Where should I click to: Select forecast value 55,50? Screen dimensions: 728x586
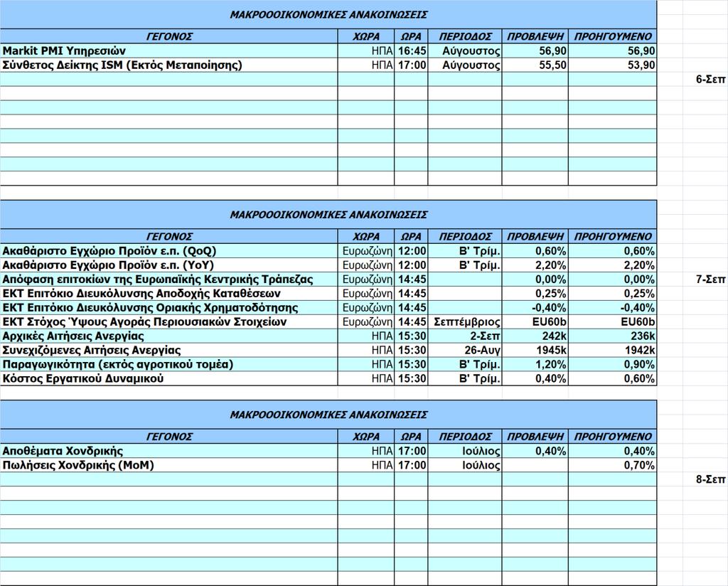click(x=535, y=65)
